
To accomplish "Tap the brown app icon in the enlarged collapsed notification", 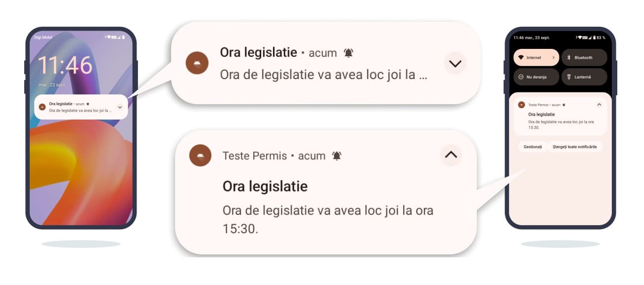I will point(196,63).
